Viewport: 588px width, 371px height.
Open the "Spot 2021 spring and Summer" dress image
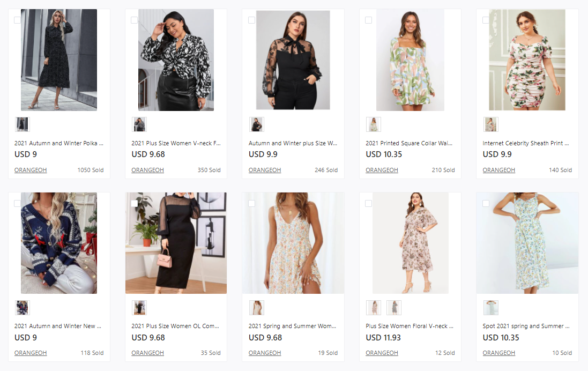[527, 243]
